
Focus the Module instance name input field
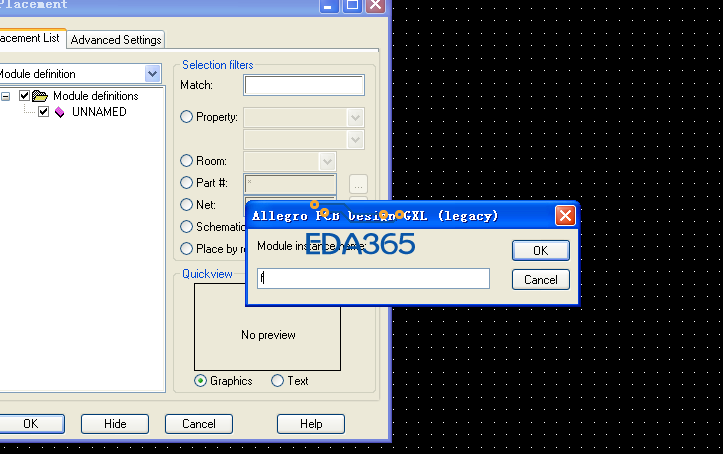coord(373,278)
